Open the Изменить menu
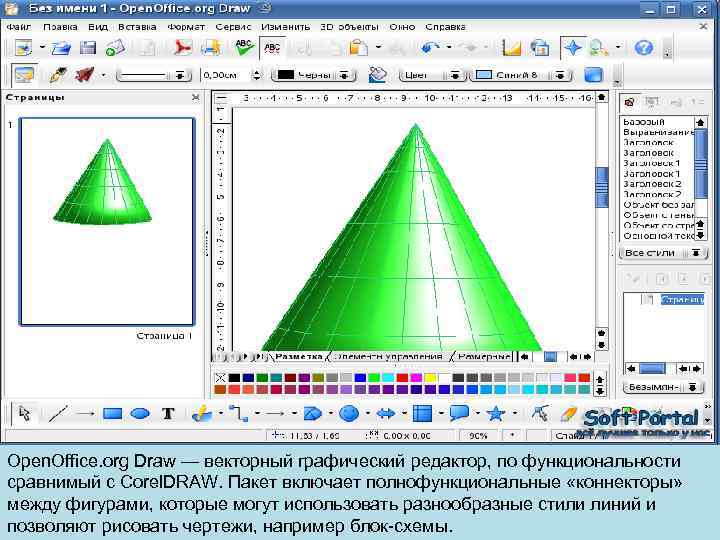Screen dimensions: 720x540 (x=286, y=27)
